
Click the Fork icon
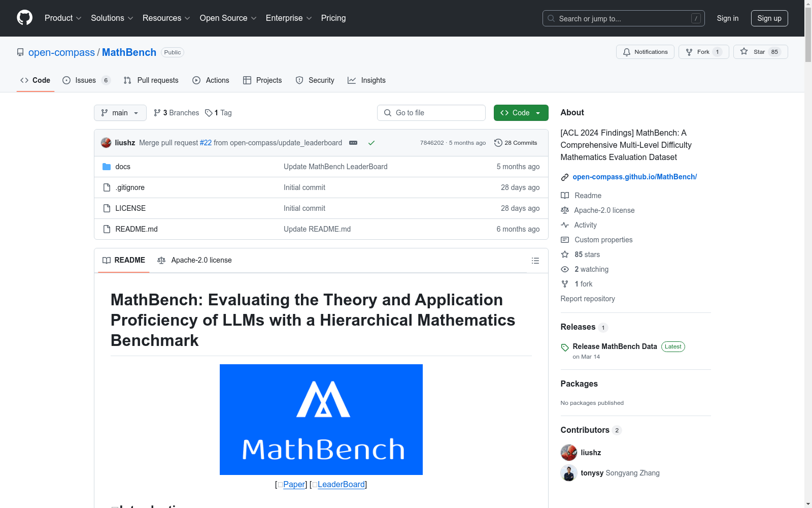click(x=689, y=51)
